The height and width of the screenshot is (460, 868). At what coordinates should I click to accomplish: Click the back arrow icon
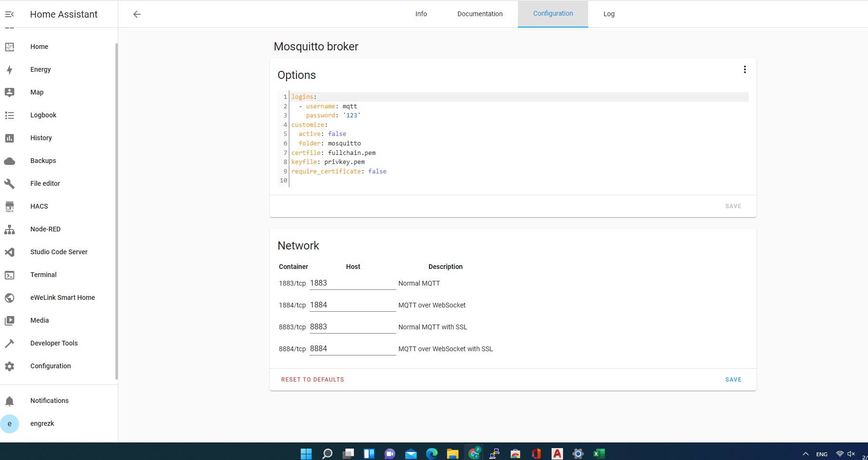[137, 14]
